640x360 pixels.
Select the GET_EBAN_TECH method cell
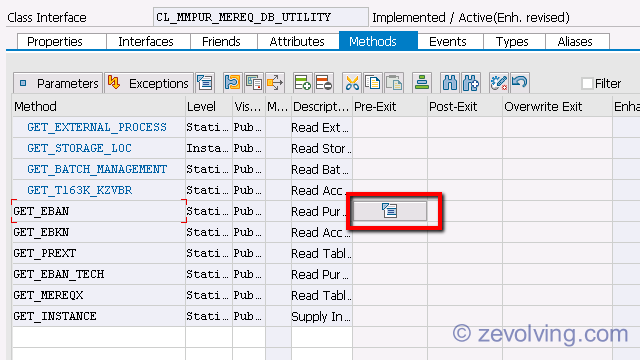[x=99, y=274]
